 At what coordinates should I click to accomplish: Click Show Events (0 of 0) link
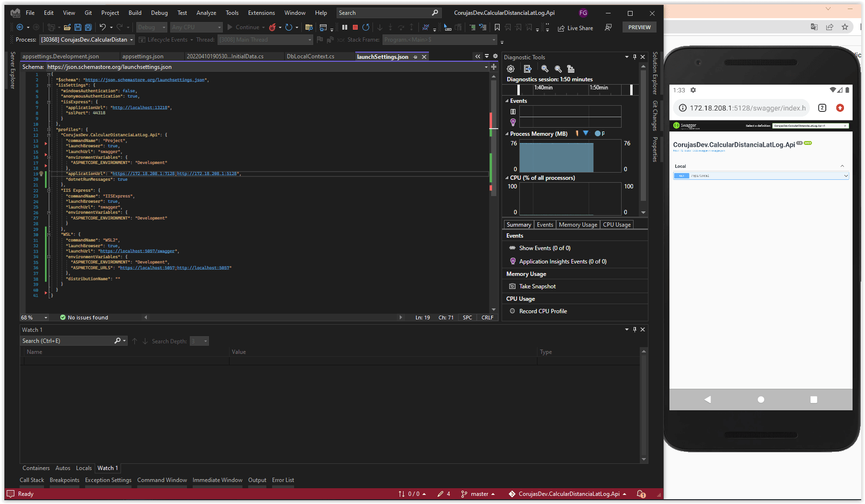[x=545, y=248]
